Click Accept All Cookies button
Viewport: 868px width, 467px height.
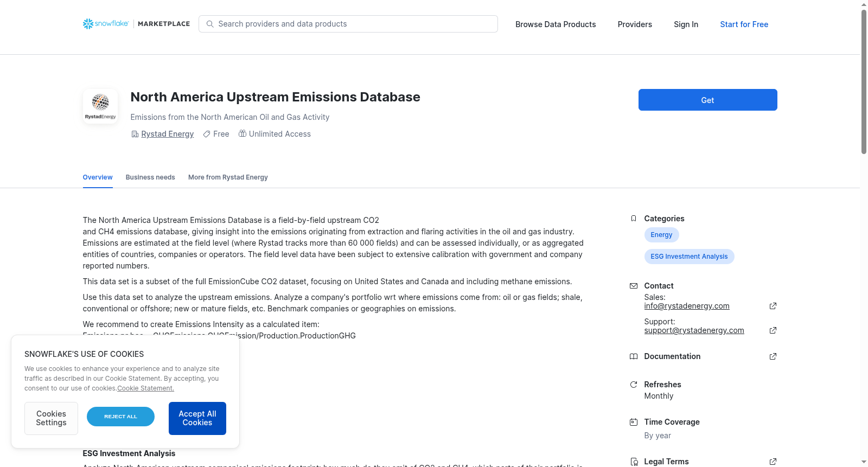coord(197,418)
